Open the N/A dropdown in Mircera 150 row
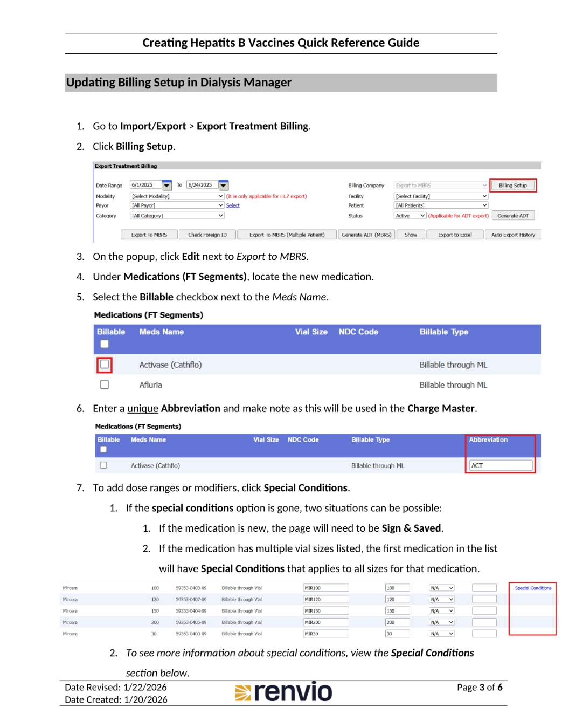 click(442, 611)
